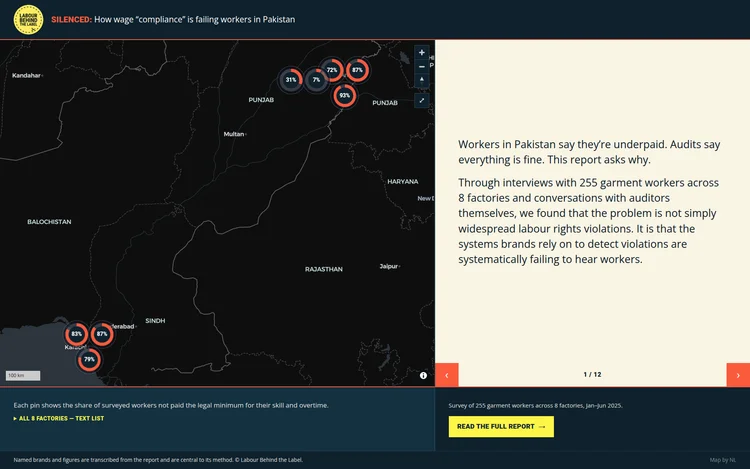Click the survey note about 255 garment workers
This screenshot has height=469, width=750.
click(x=535, y=405)
